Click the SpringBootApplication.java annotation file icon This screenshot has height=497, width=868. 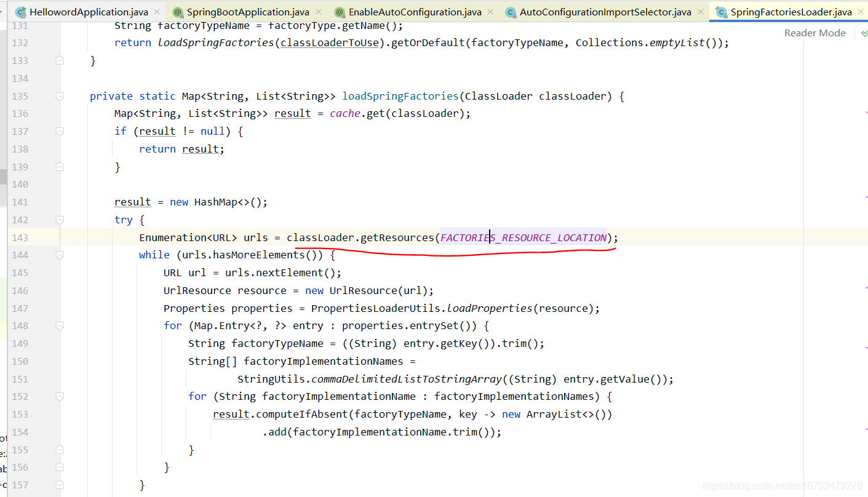[178, 12]
